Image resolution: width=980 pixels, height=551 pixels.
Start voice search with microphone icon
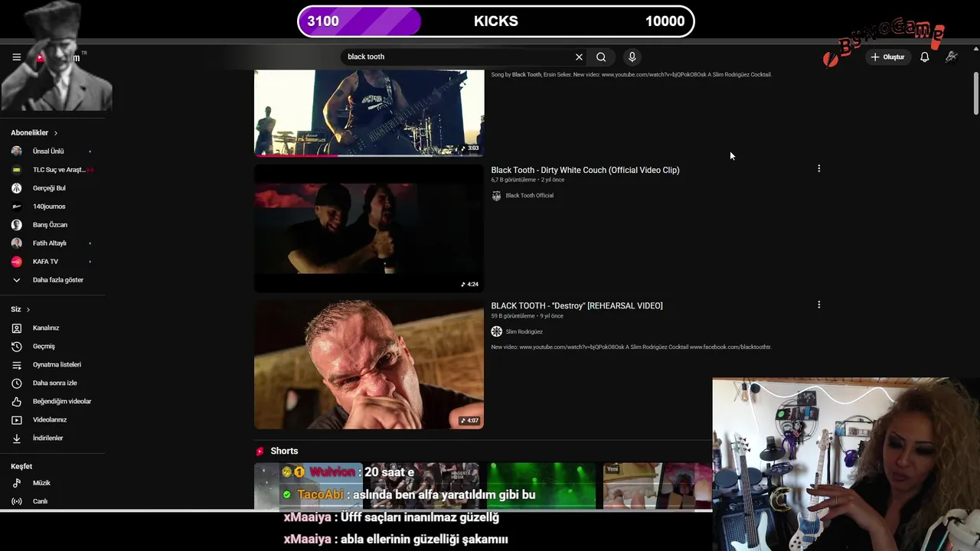point(632,57)
